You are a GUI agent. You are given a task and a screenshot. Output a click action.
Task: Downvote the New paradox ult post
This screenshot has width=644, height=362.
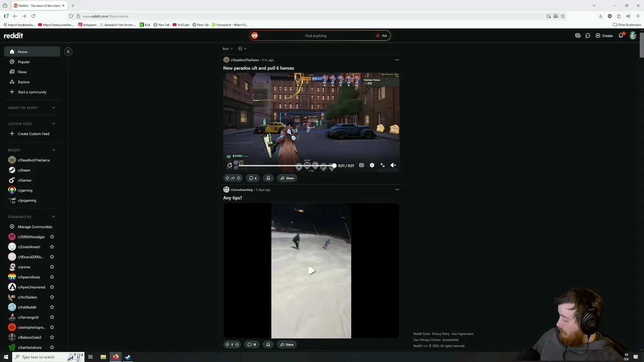pyautogui.click(x=238, y=178)
